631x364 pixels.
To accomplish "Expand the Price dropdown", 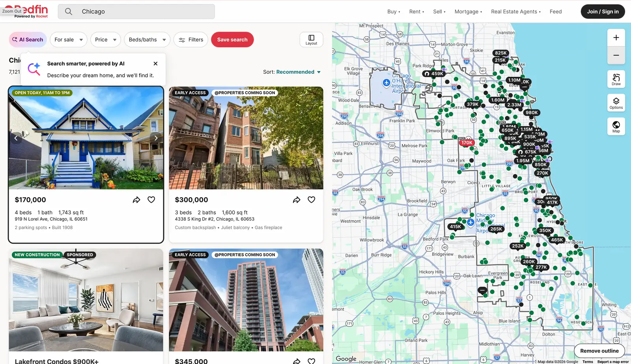I will tap(106, 40).
